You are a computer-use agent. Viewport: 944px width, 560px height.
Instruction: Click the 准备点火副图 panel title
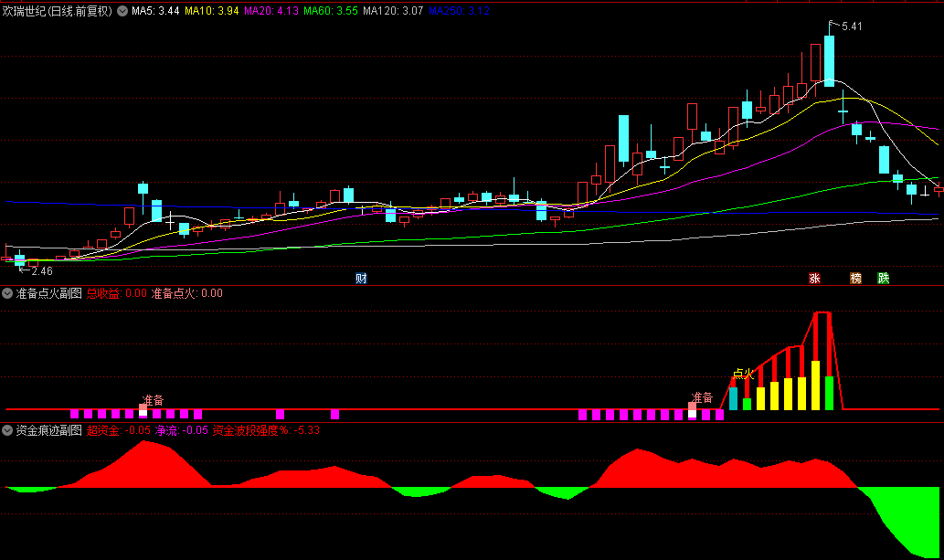pos(49,293)
